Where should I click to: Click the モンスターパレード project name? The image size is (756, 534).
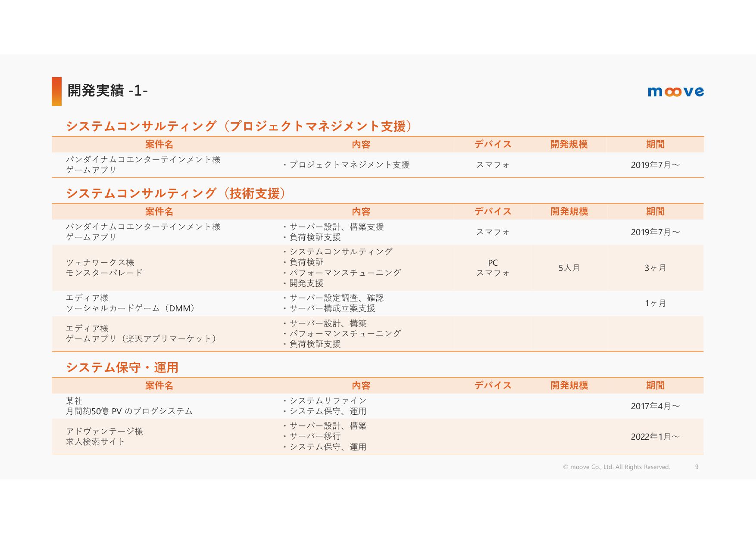[104, 273]
